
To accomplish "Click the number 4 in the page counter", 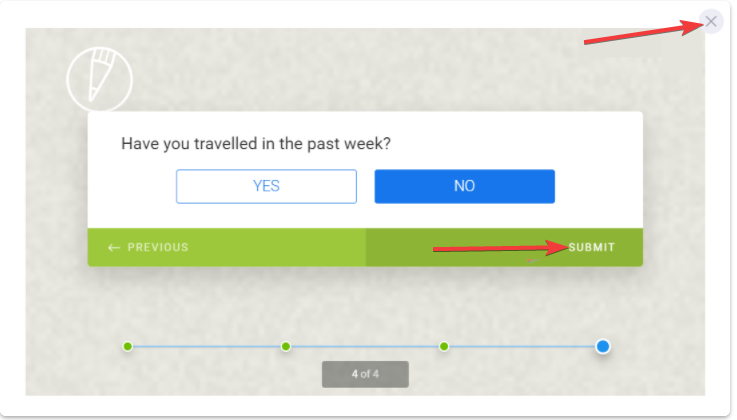I will (x=355, y=374).
